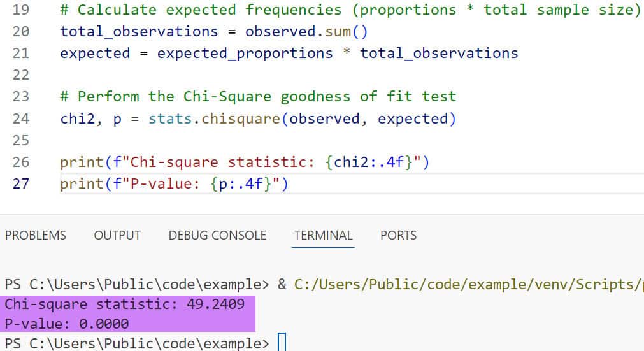Show the PORTS tab
The width and height of the screenshot is (644, 351).
tap(398, 235)
